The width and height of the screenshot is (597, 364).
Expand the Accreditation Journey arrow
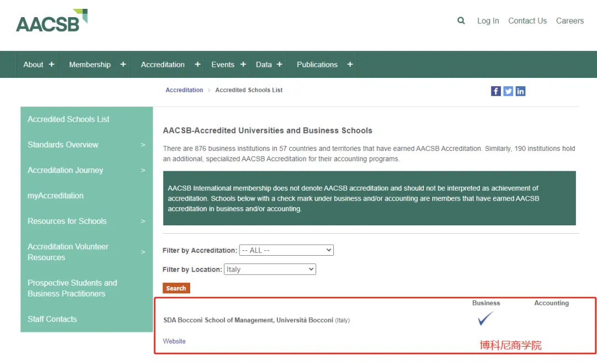(143, 170)
